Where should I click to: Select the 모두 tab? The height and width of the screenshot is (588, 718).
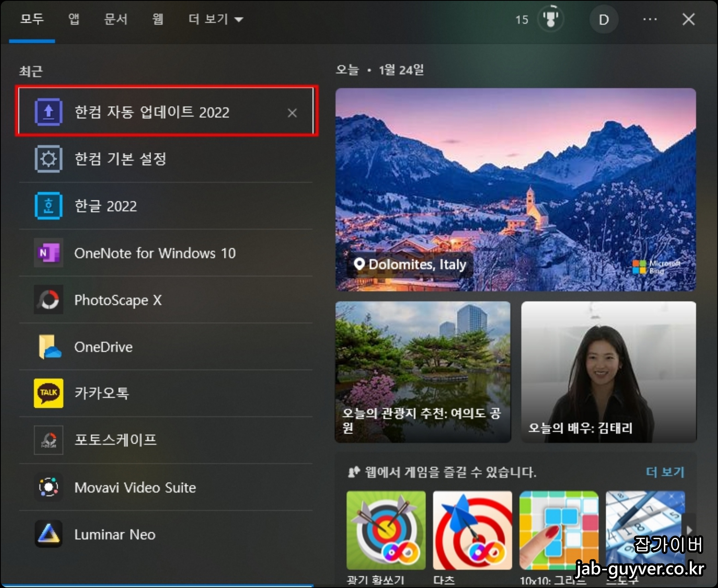pyautogui.click(x=32, y=19)
